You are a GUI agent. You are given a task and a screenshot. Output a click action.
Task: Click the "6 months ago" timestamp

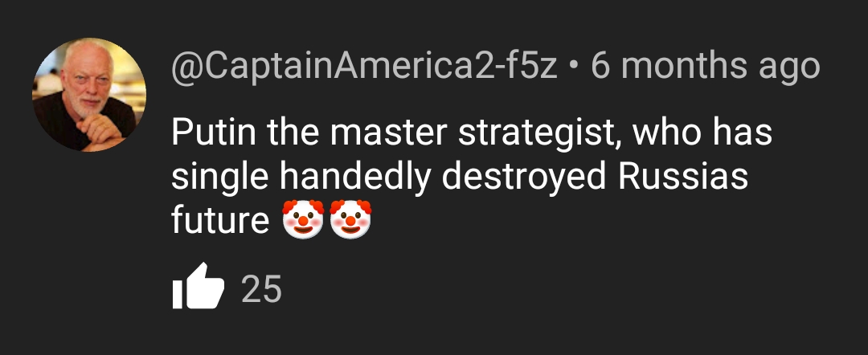click(706, 66)
